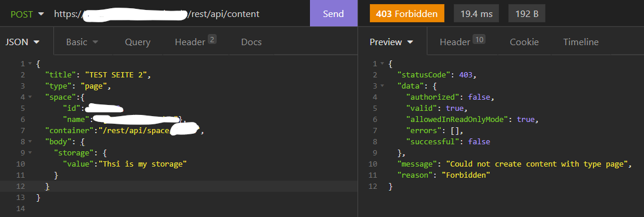Open the Preview mode dropdown
644x217 pixels.
click(391, 42)
